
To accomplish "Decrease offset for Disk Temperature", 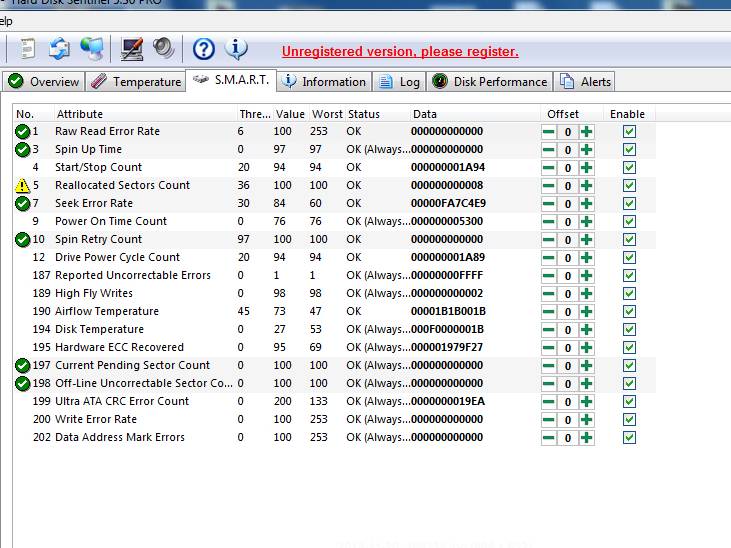I will pos(549,330).
